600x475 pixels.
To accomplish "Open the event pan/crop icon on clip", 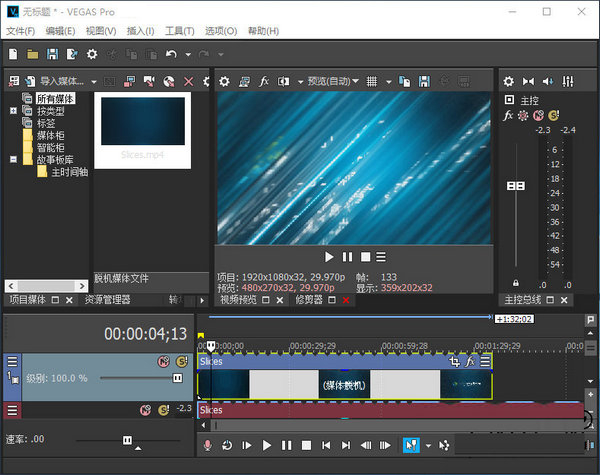I will pyautogui.click(x=455, y=361).
